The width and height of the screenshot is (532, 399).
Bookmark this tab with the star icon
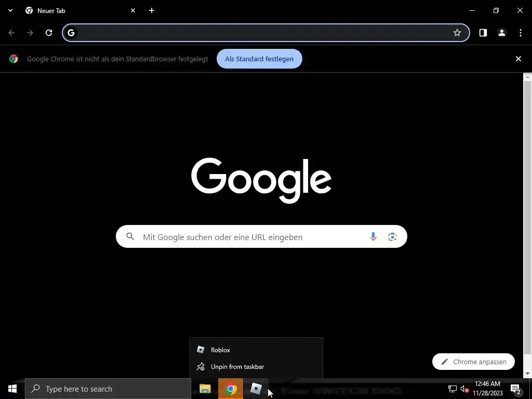(457, 33)
